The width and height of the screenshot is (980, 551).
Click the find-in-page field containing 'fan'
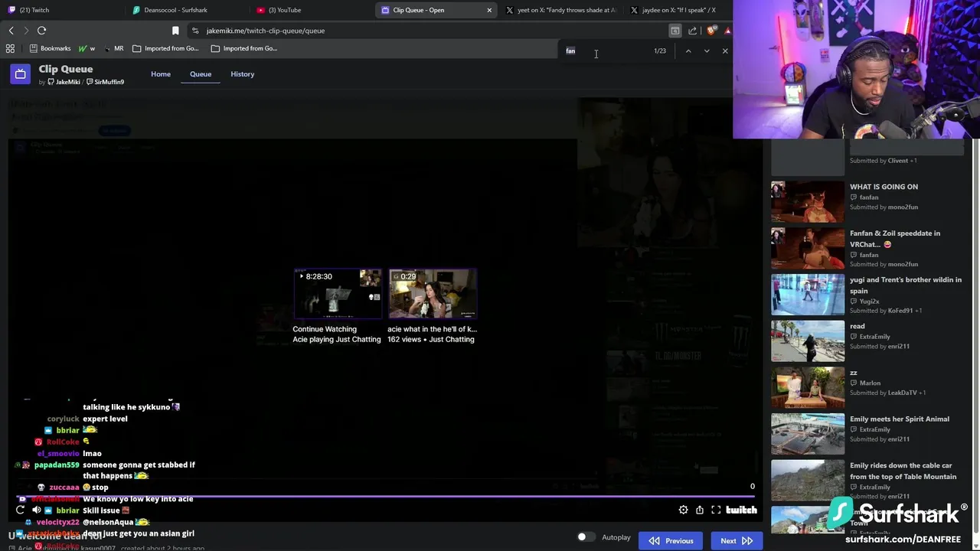tap(605, 51)
